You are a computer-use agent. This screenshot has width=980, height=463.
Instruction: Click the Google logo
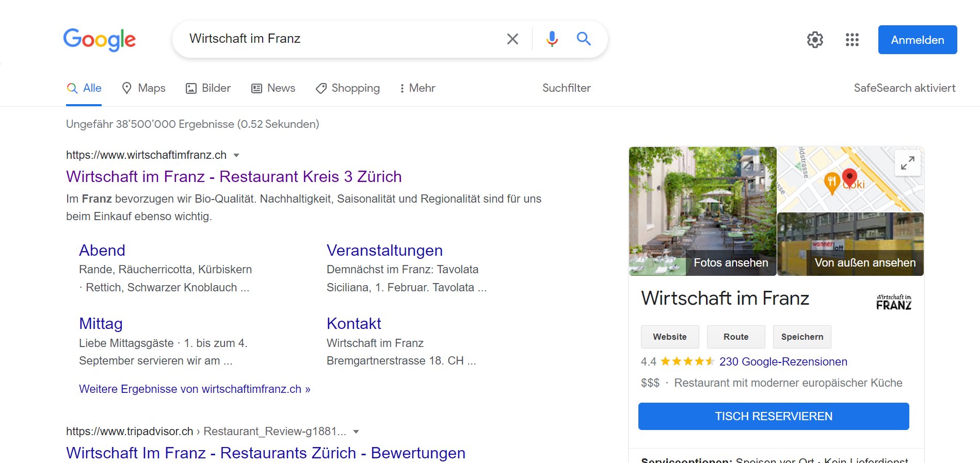pyautogui.click(x=99, y=40)
